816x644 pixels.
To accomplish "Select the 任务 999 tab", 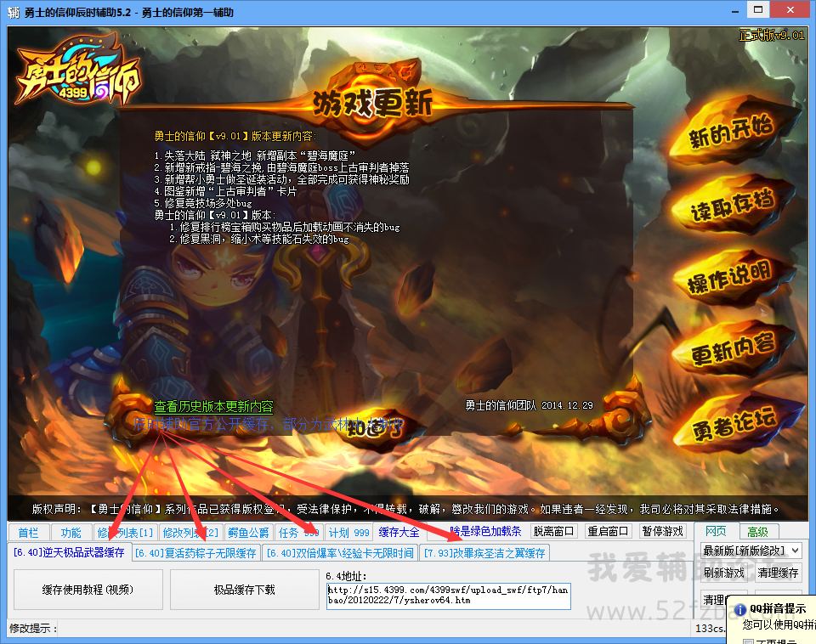I will [x=298, y=533].
